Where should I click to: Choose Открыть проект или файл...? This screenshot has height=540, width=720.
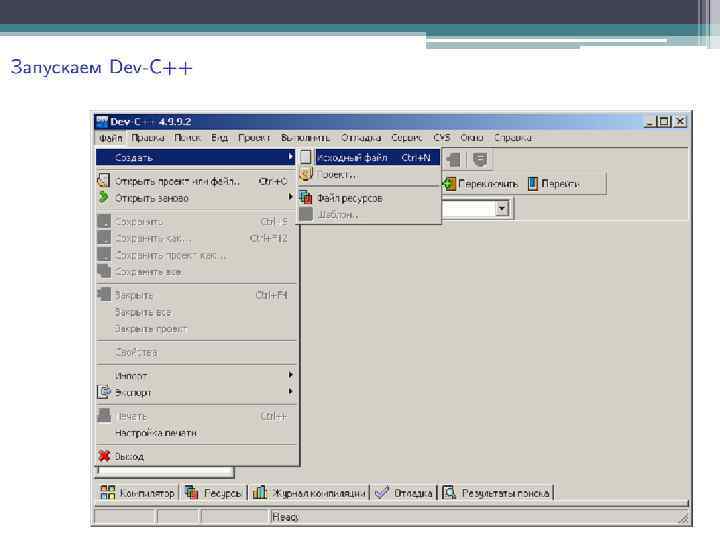click(x=196, y=181)
